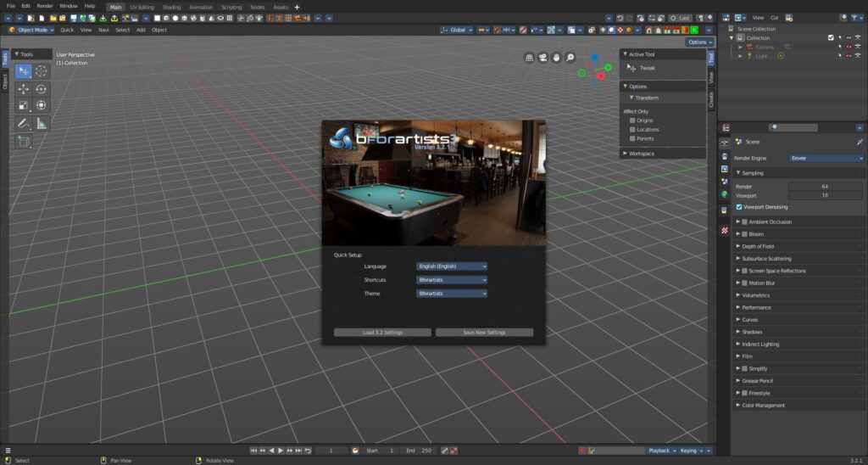Screen dimensions: 868x465
Task: Open the Language dropdown in Quick Setup
Action: pos(451,266)
